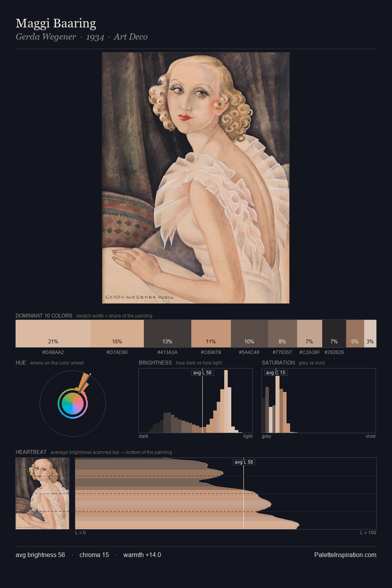Pick the #C2A38F 7% swatch
This screenshot has width=392, height=588.
tap(310, 334)
